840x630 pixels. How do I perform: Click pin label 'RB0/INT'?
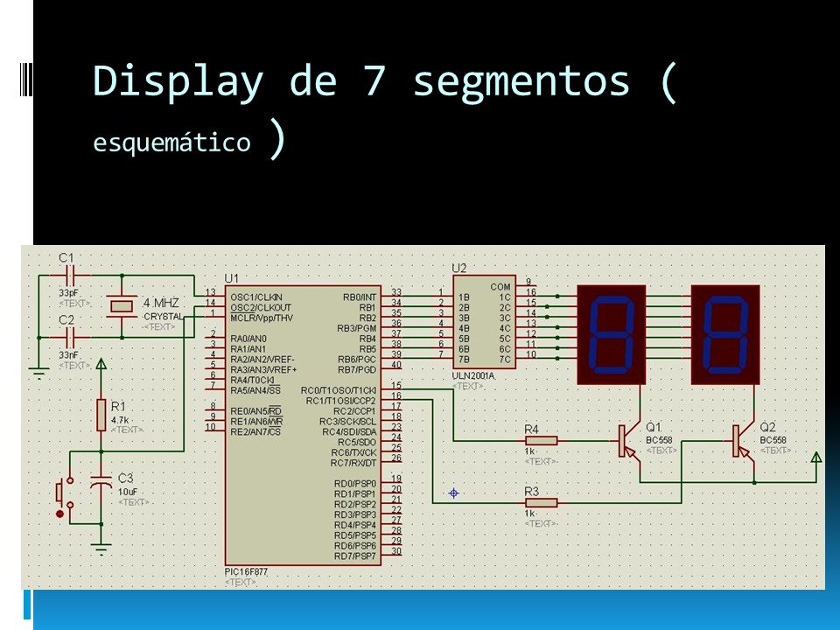click(x=360, y=297)
